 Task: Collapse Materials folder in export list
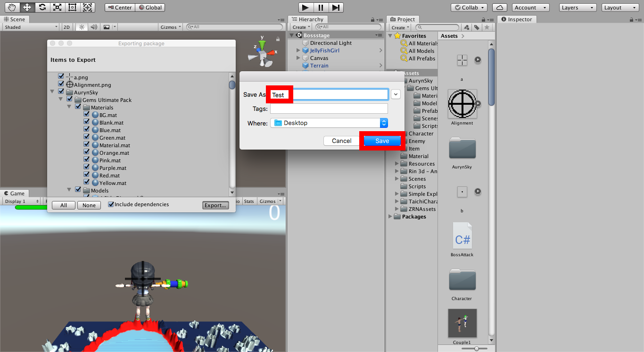(69, 107)
